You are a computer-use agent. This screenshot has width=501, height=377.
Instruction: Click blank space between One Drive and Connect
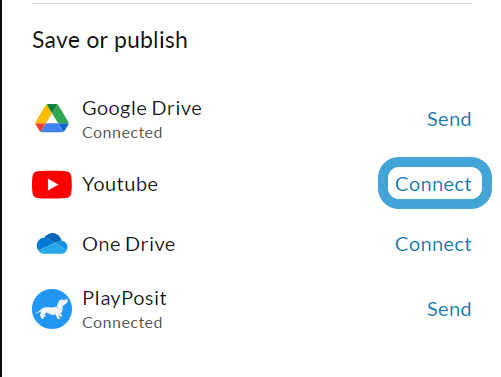[285, 244]
